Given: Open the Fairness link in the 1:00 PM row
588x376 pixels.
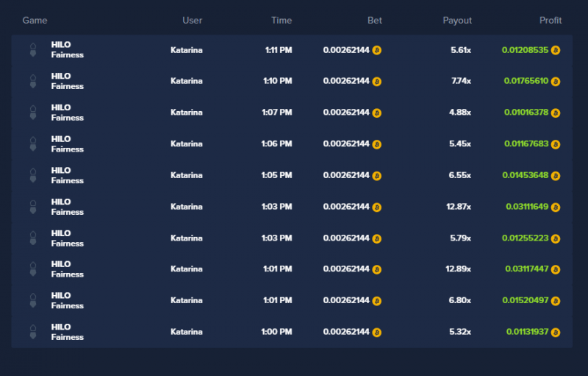Looking at the screenshot, I should [x=68, y=338].
